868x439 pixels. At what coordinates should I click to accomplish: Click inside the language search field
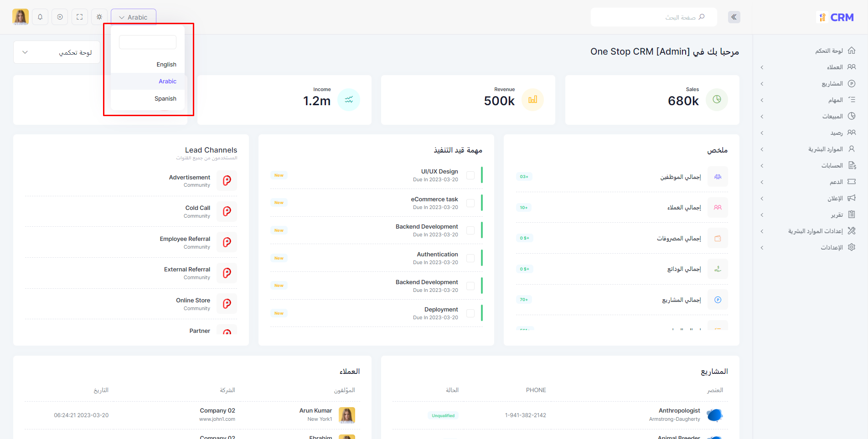[147, 41]
